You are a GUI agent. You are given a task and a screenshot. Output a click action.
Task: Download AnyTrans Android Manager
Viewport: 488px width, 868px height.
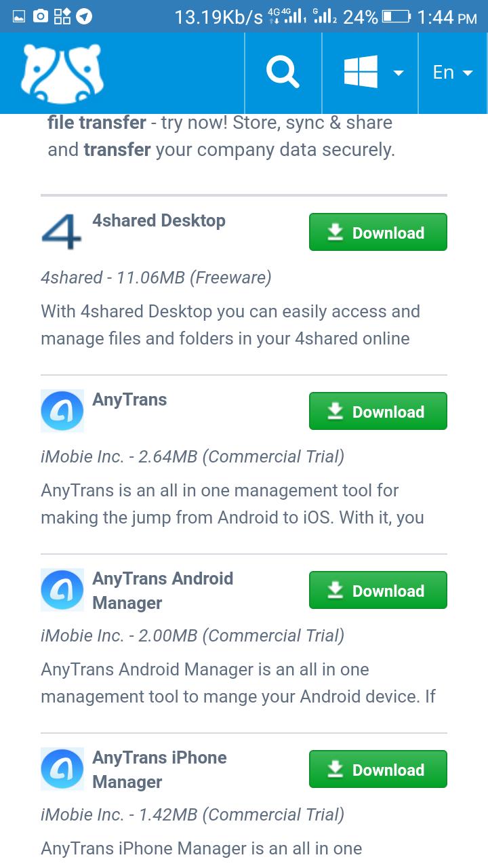pos(378,590)
